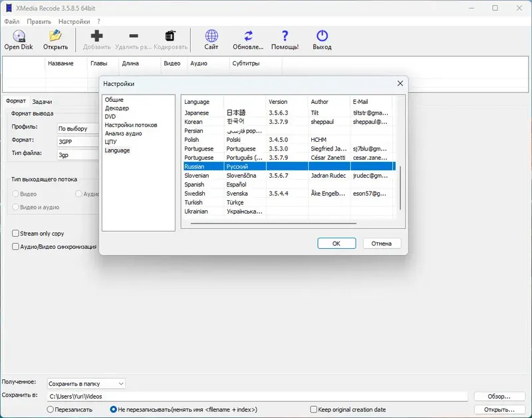This screenshot has width=532, height=418.
Task: Select Анализ аудио category
Action: click(123, 133)
